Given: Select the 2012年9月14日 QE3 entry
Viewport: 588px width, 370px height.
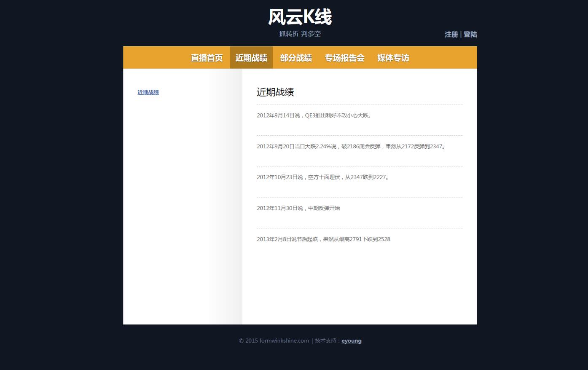Looking at the screenshot, I should 314,115.
